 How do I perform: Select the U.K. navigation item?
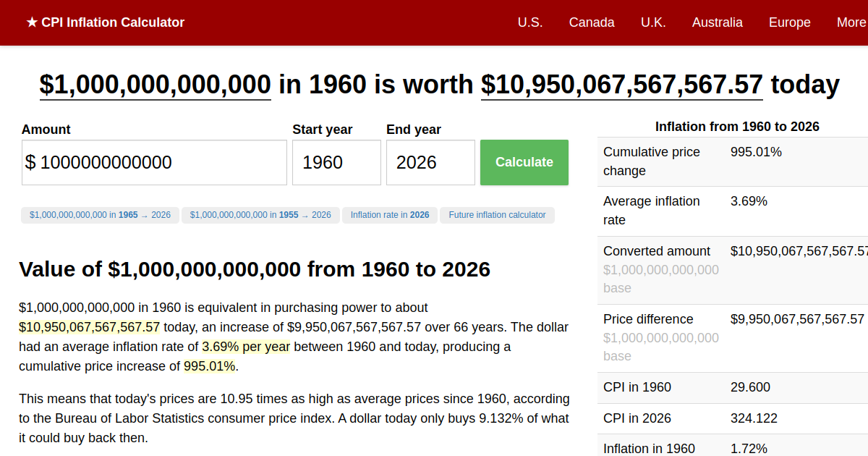tap(653, 22)
